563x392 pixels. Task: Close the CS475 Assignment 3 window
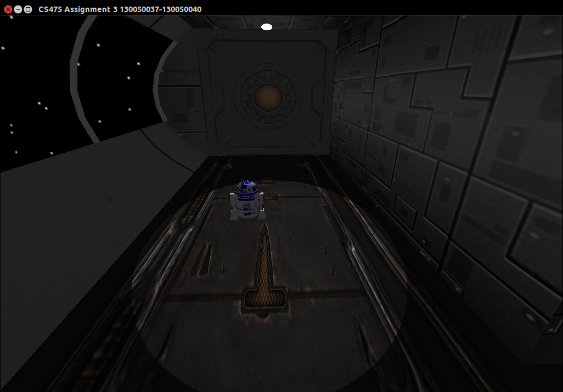8,9
